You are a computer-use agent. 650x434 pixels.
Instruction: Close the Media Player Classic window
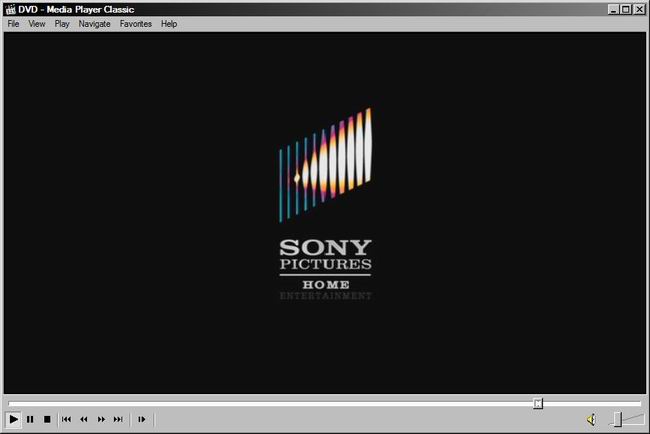[x=639, y=10]
